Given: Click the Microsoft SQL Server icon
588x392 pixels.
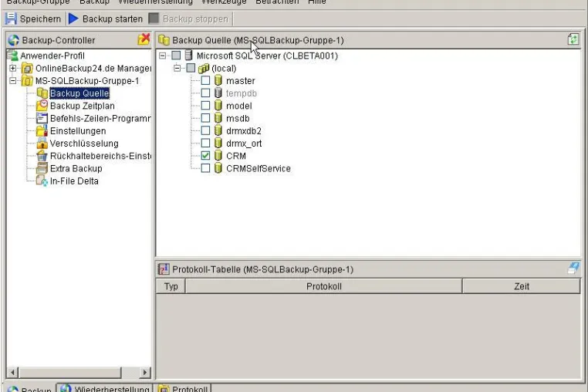Looking at the screenshot, I should (189, 56).
